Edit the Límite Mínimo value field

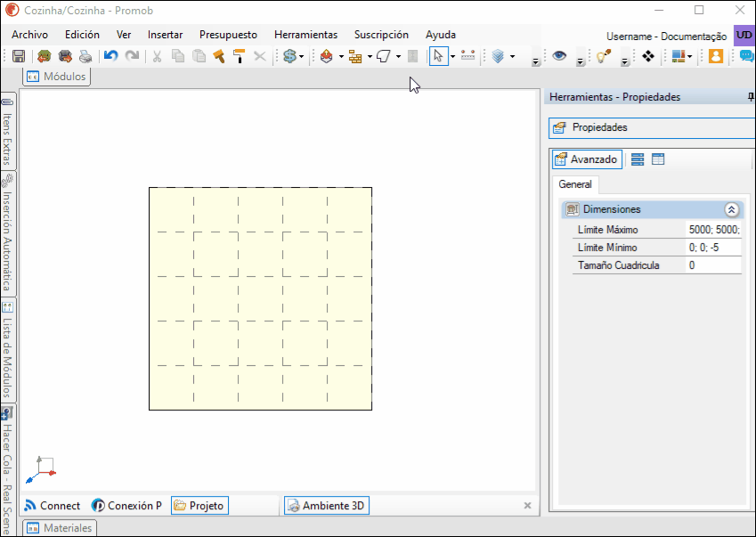point(713,248)
